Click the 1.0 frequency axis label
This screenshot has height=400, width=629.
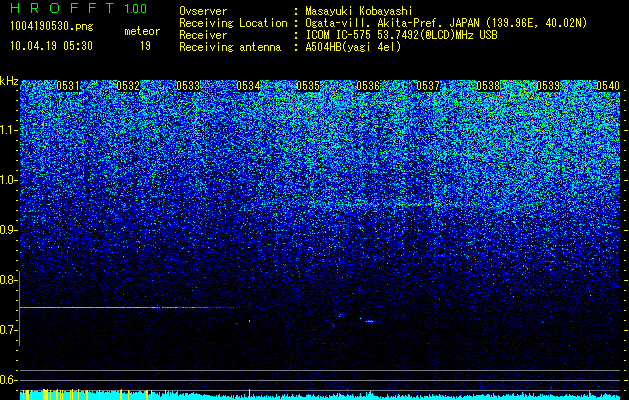[x=8, y=180]
